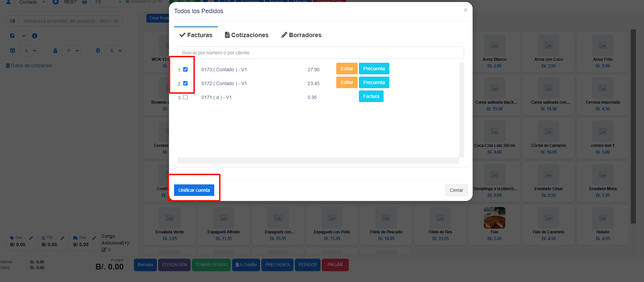This screenshot has width=644, height=282.
Task: Click the blue info circle icon
Action: [34, 36]
